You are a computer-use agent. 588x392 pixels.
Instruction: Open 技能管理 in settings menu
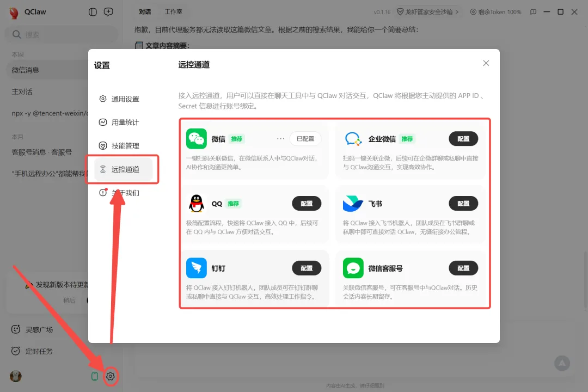pos(124,145)
